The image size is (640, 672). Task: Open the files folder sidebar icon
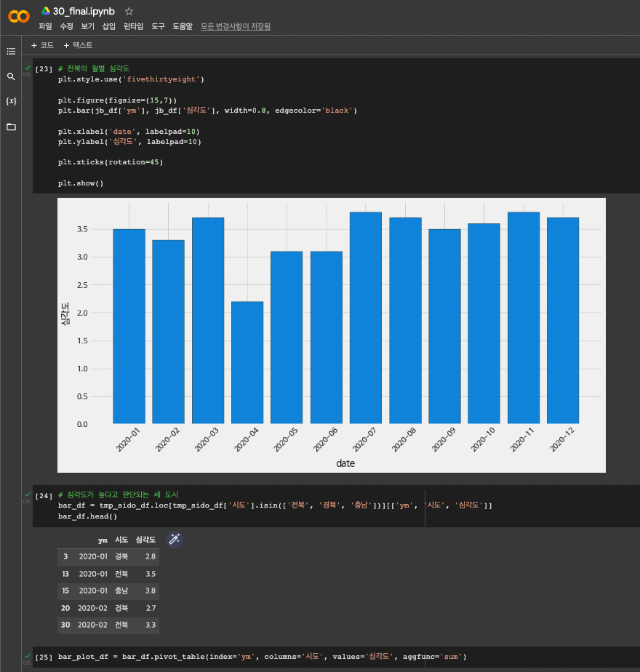tap(11, 127)
